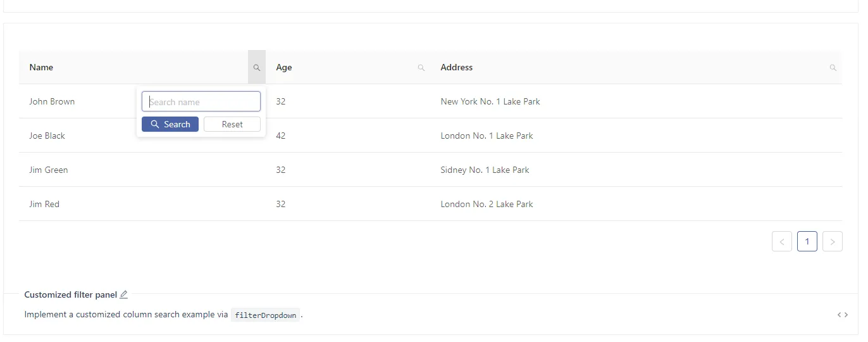Click the Address column header
This screenshot has width=868, height=342.
tap(456, 67)
